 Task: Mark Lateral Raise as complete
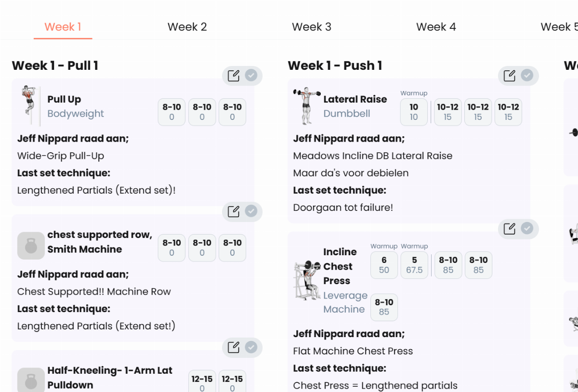click(527, 75)
